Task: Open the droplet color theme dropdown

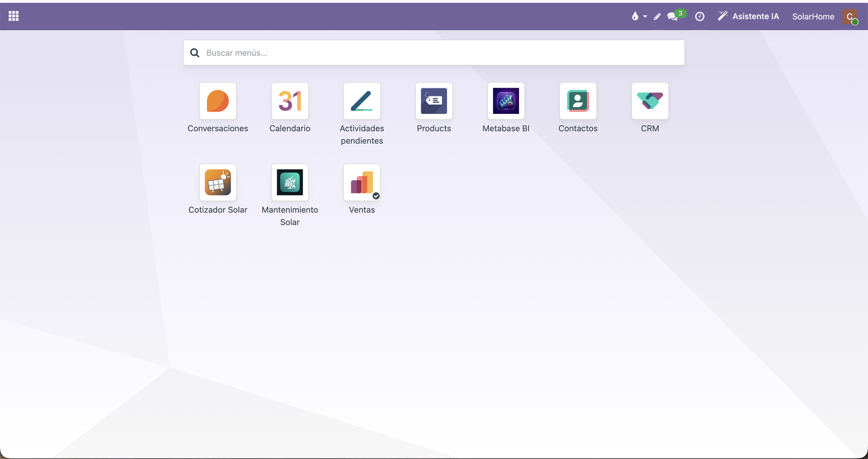Action: point(639,16)
